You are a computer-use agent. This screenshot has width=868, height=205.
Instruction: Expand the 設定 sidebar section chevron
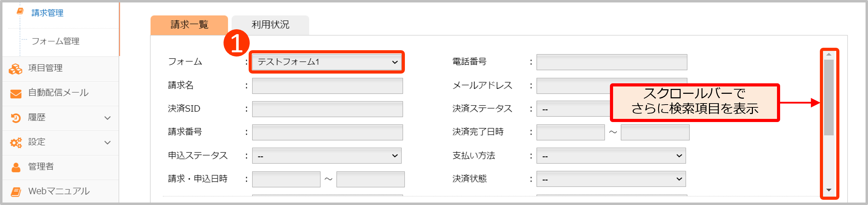(107, 142)
